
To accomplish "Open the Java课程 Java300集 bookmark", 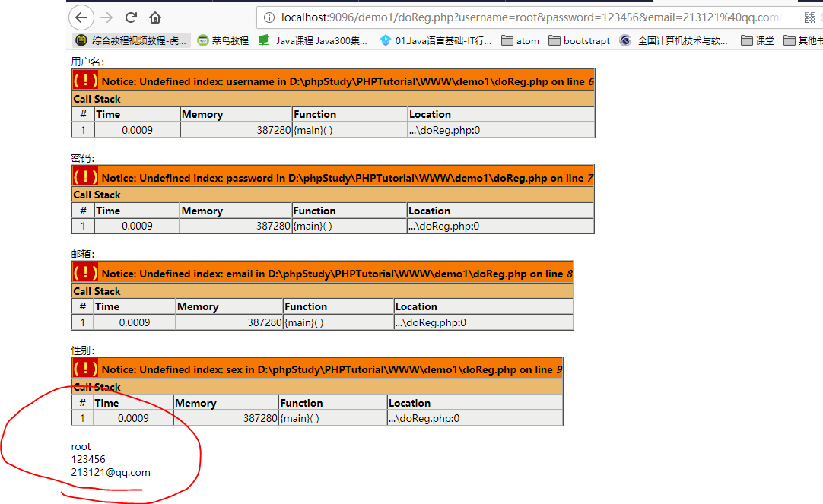I will 313,40.
